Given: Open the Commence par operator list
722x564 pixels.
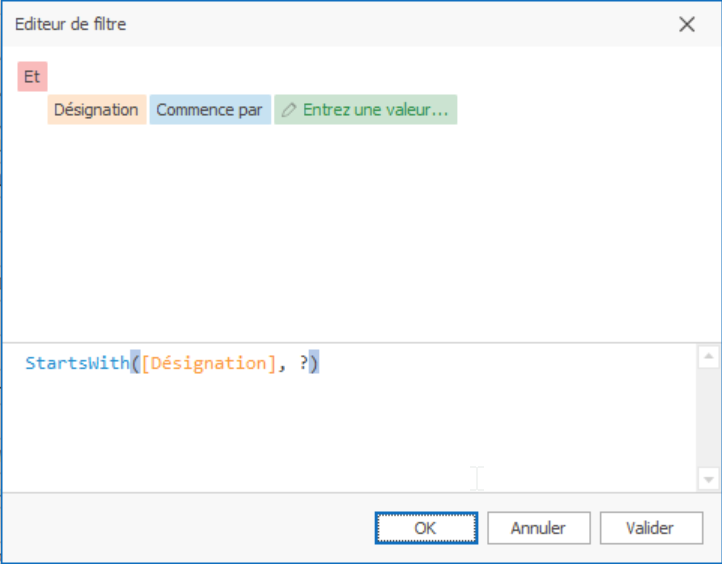Looking at the screenshot, I should (210, 110).
